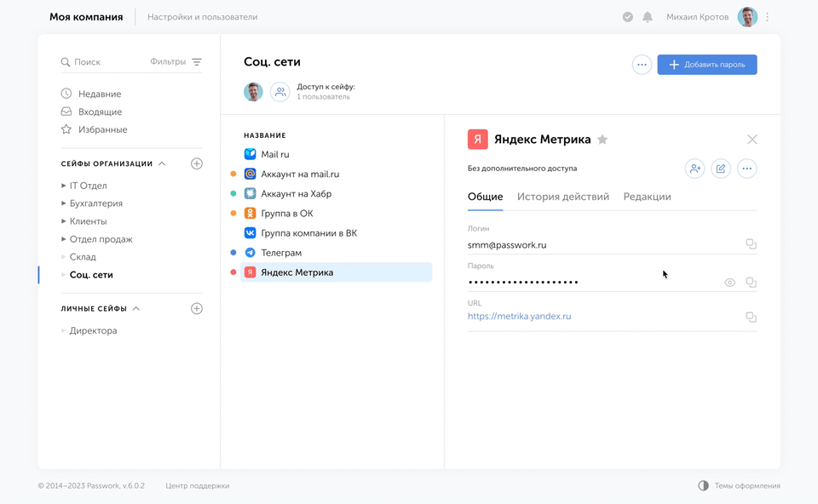The image size is (818, 504).
Task: Open the metrika.yandex.ru link
Action: [519, 317]
